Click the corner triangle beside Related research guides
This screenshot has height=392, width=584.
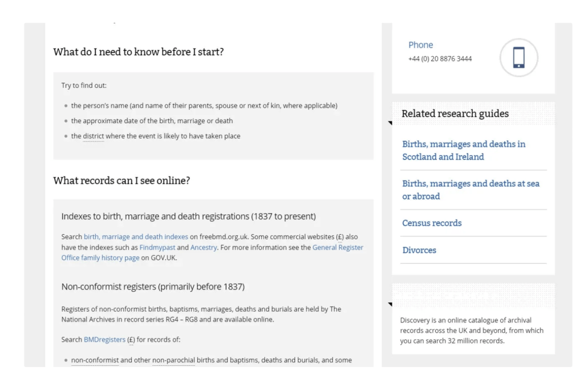390,122
